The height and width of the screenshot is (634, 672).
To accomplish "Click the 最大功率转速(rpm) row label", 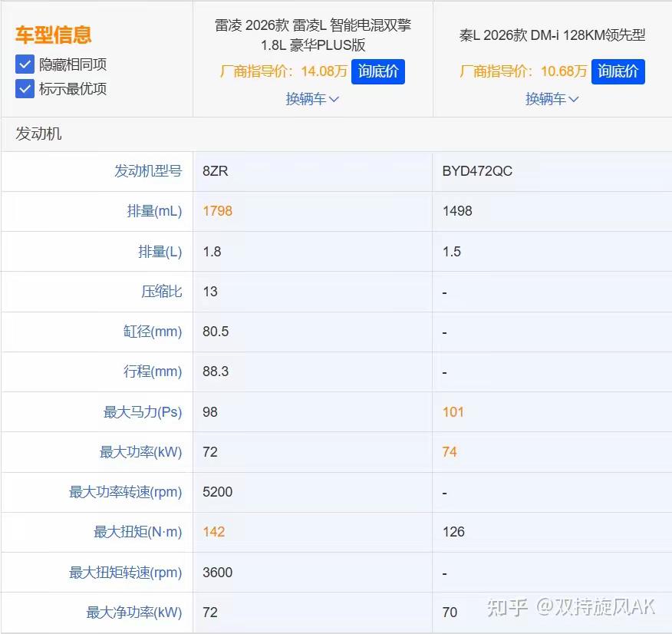I will pyautogui.click(x=126, y=492).
